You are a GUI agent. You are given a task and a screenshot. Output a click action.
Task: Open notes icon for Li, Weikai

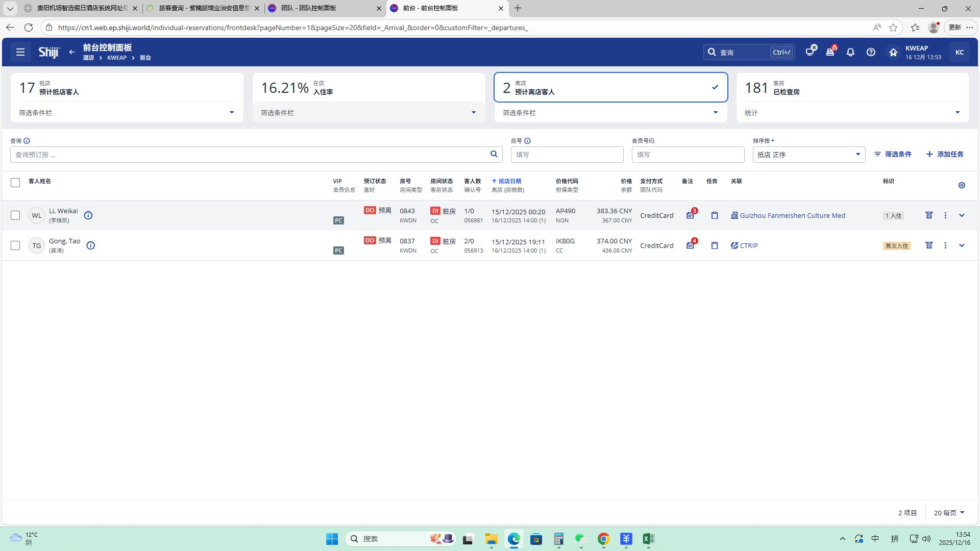click(690, 215)
